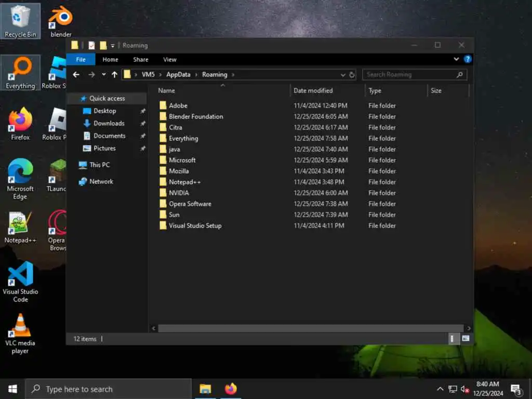
Task: Switch to the Share ribbon tab
Action: 141,59
